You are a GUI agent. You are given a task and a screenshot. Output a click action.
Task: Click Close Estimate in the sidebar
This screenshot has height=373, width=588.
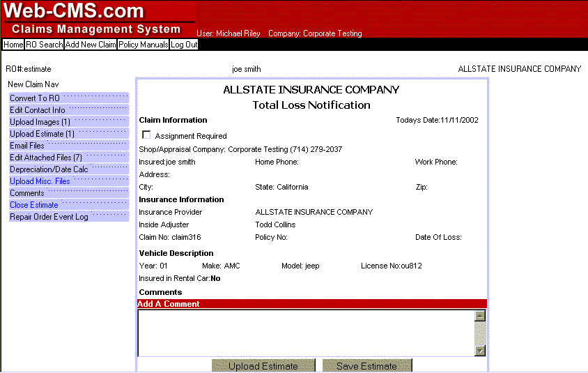tap(34, 205)
